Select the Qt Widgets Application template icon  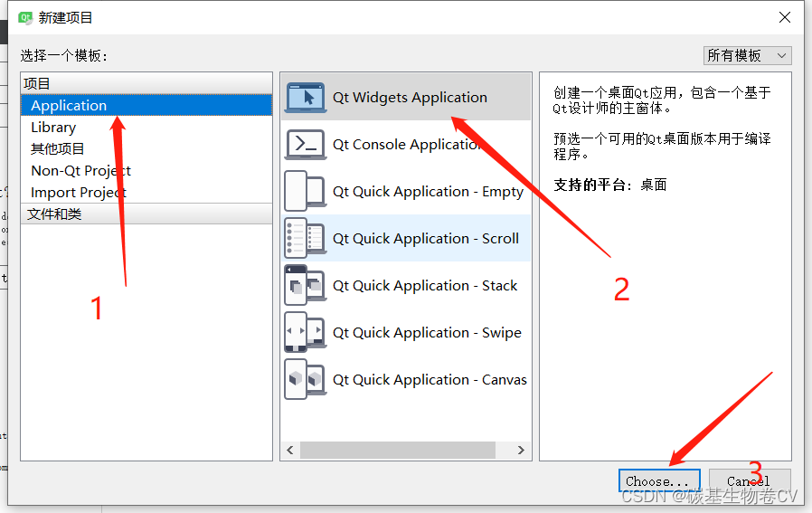point(306,98)
